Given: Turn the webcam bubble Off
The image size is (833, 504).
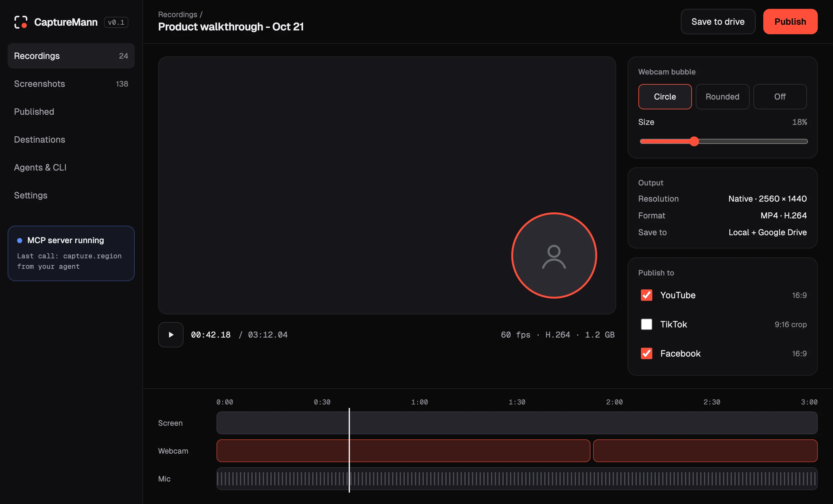Looking at the screenshot, I should 780,97.
